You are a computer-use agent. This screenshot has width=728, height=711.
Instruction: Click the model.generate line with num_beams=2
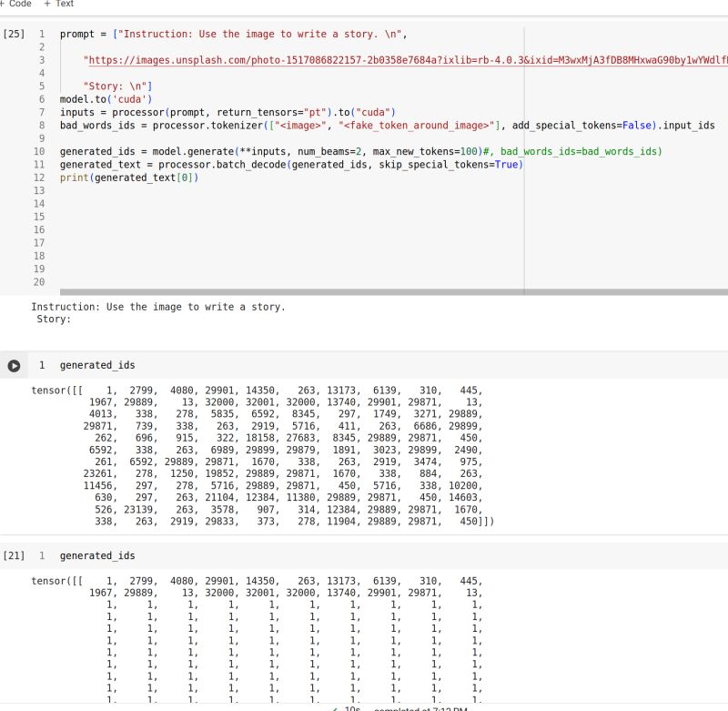tap(273, 150)
